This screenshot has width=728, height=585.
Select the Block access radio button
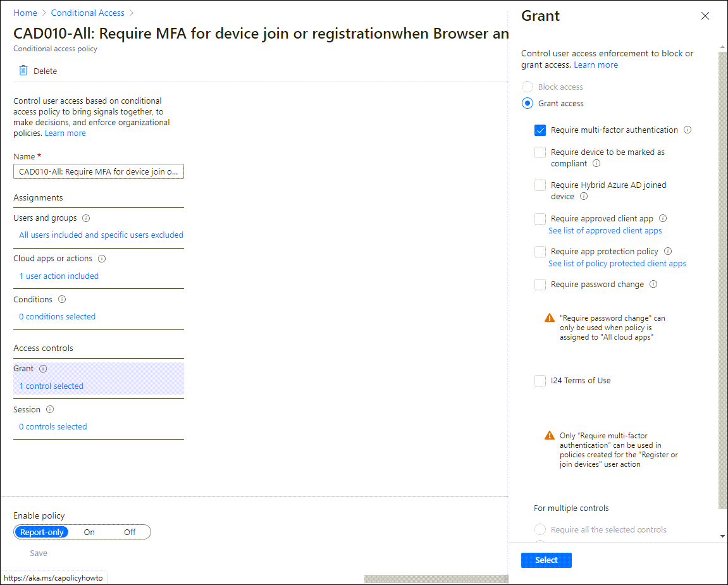click(527, 87)
